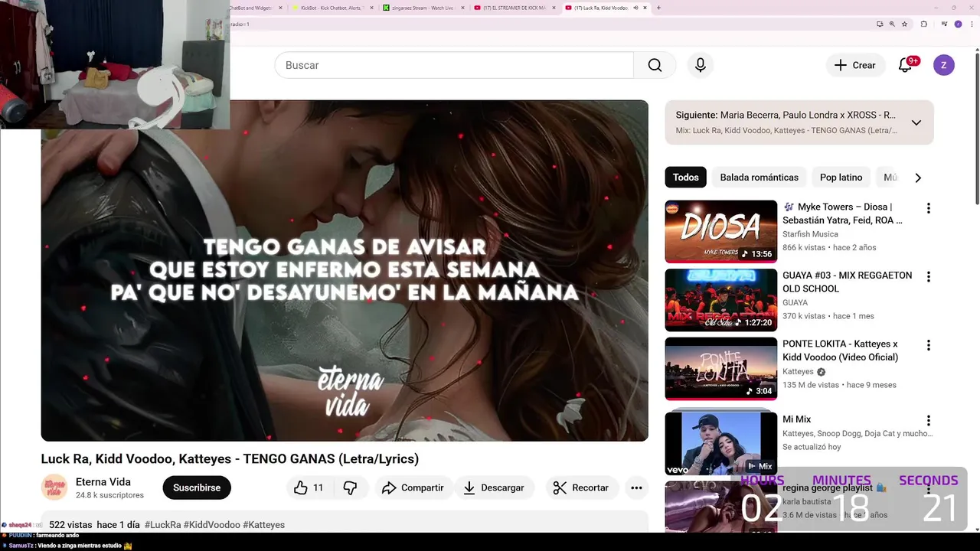The height and width of the screenshot is (551, 980).
Task: Open the browser zoom magnifier icon
Action: [x=892, y=24]
